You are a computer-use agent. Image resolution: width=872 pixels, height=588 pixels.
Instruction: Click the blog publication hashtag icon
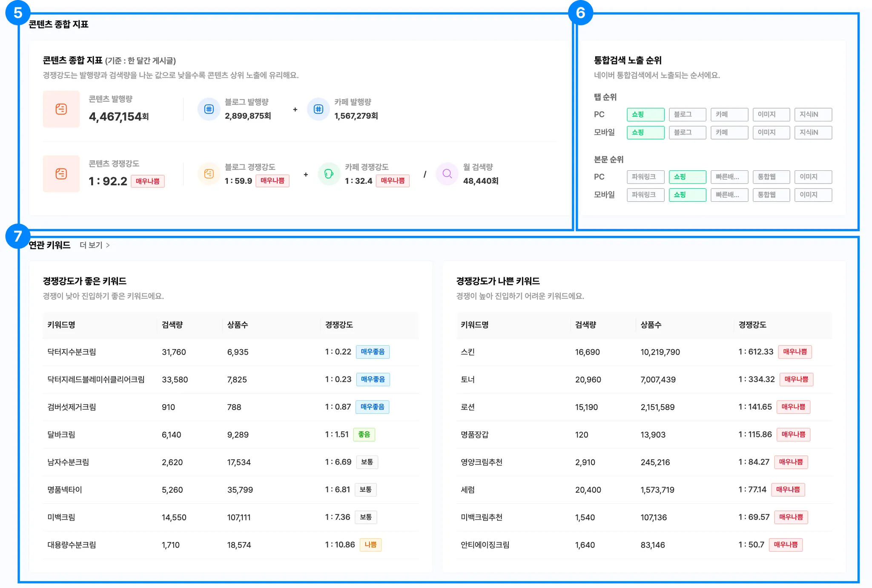(209, 109)
